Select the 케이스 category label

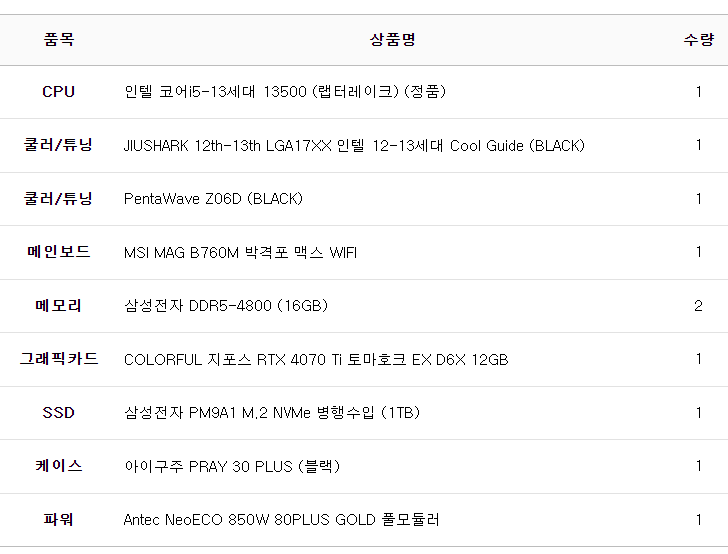[x=58, y=466]
